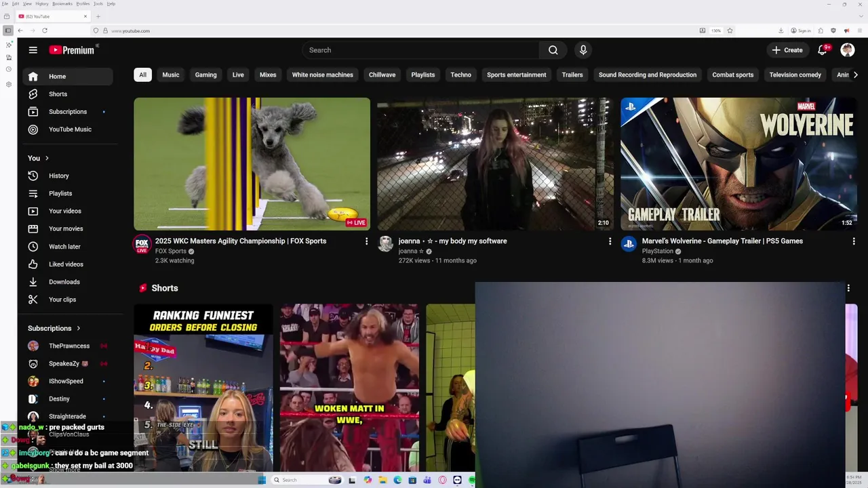This screenshot has height=488, width=868.
Task: Focus the YouTube search field
Action: (x=420, y=50)
